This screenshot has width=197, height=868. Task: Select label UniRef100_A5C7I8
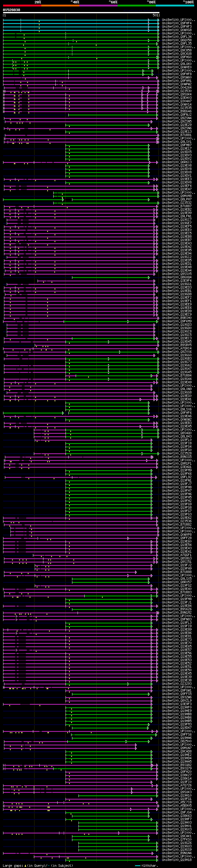(177, 802)
